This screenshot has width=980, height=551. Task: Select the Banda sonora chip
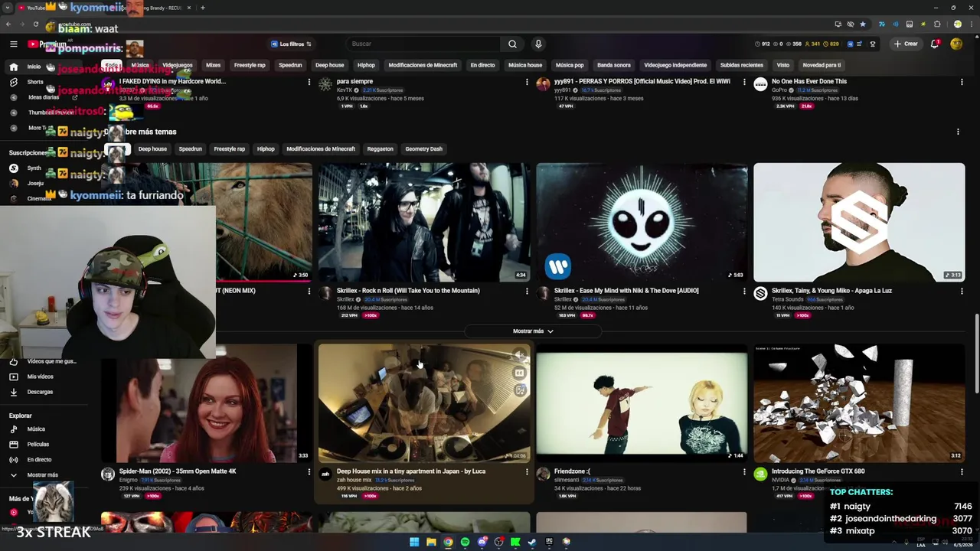[x=614, y=65]
